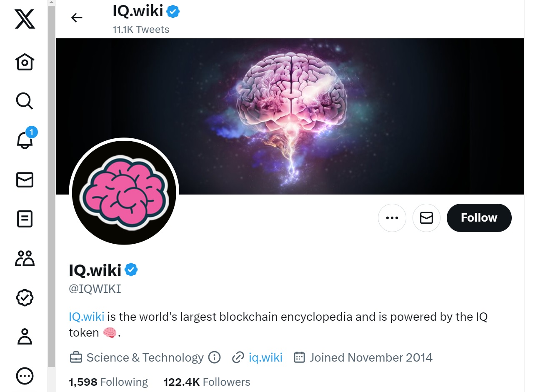Open IQ.wiki link in the bio
Screen dimensions: 538x392
tap(87, 317)
